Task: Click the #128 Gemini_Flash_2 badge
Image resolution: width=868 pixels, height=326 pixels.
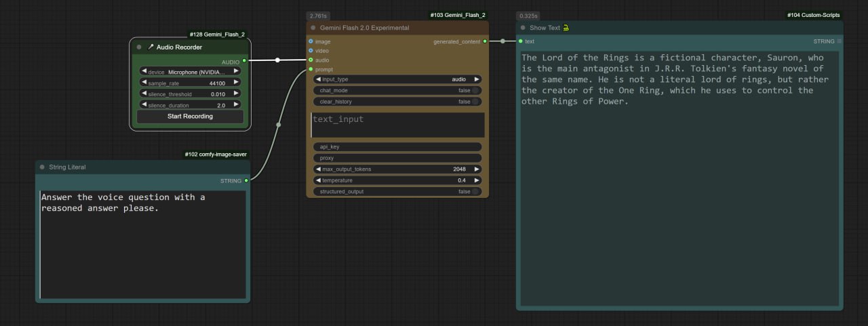Action: pos(217,34)
